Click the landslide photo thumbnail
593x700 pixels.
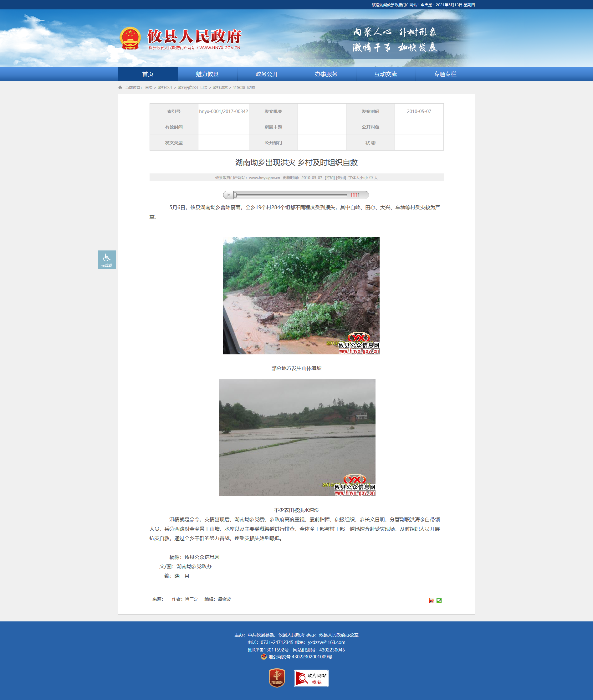coord(301,296)
